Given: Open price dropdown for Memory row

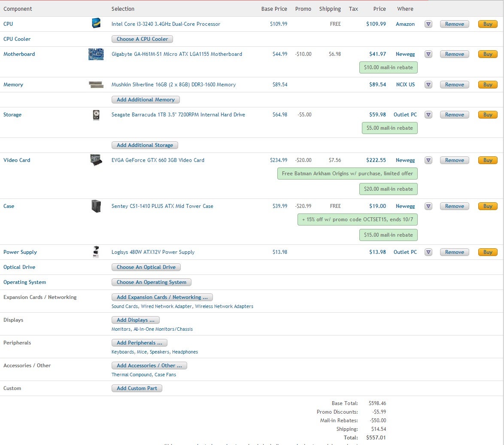Looking at the screenshot, I should pos(428,85).
